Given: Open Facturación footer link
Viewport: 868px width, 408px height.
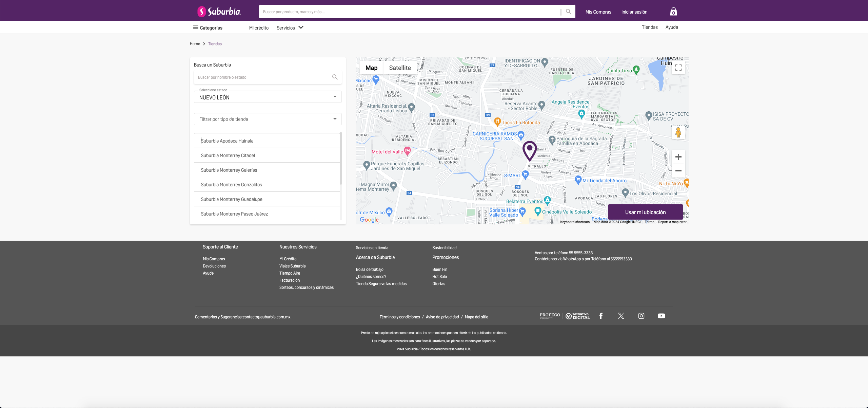Looking at the screenshot, I should click(289, 280).
